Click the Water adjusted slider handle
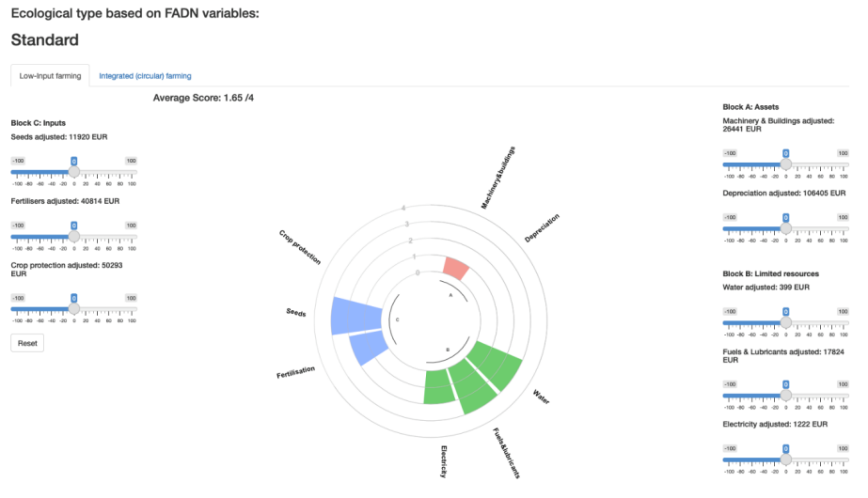This screenshot has height=498, width=868. pos(785,322)
